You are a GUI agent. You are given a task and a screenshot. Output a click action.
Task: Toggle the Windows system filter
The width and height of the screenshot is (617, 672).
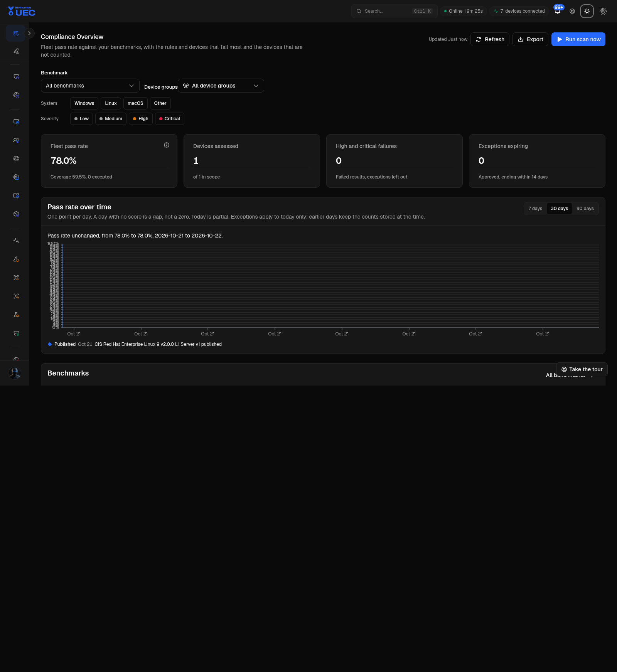pos(84,103)
